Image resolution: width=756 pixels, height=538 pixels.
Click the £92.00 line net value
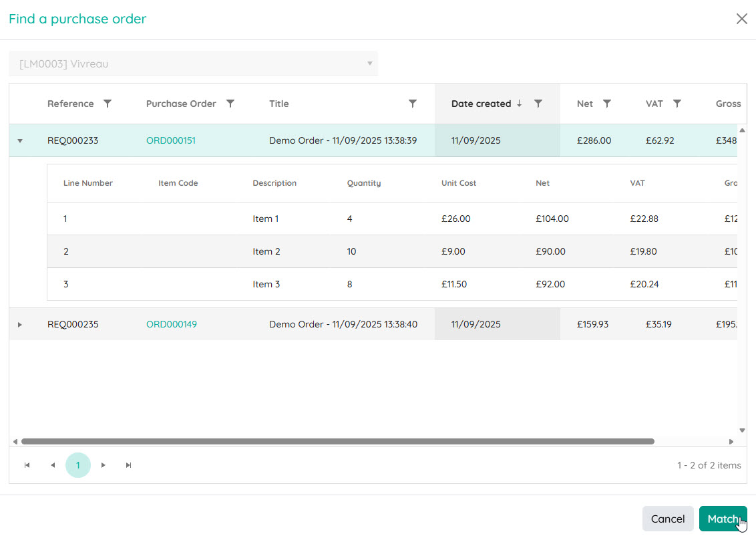point(550,284)
